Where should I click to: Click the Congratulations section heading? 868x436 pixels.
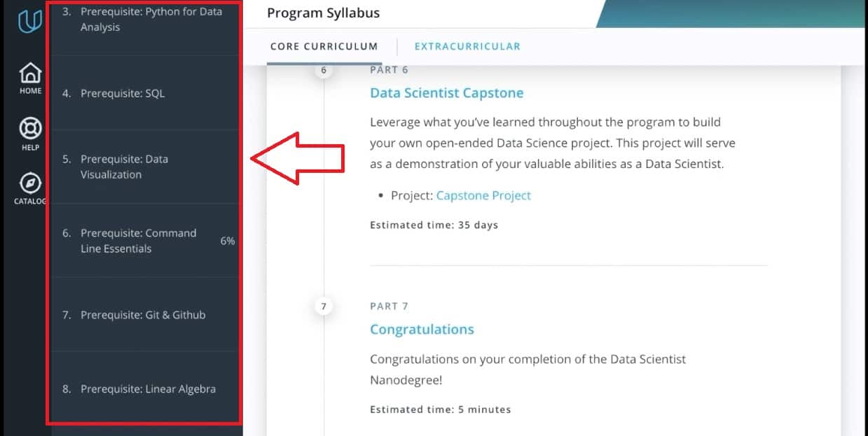coord(422,329)
